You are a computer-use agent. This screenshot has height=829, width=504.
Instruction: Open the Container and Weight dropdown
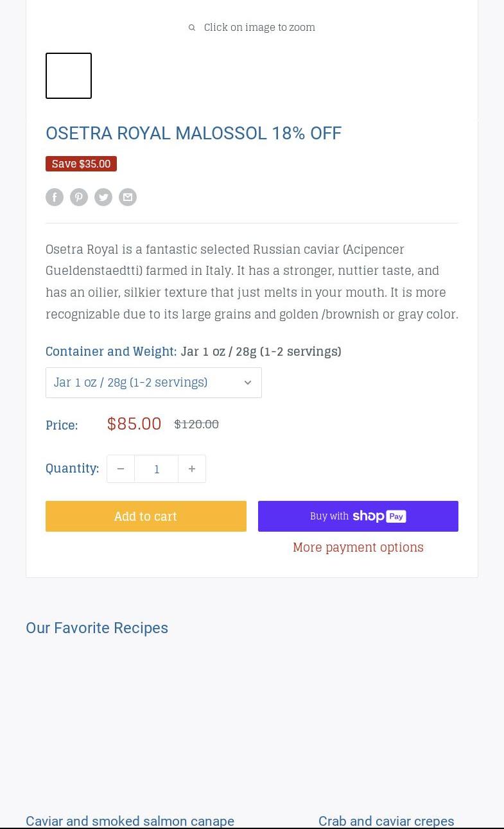153,383
